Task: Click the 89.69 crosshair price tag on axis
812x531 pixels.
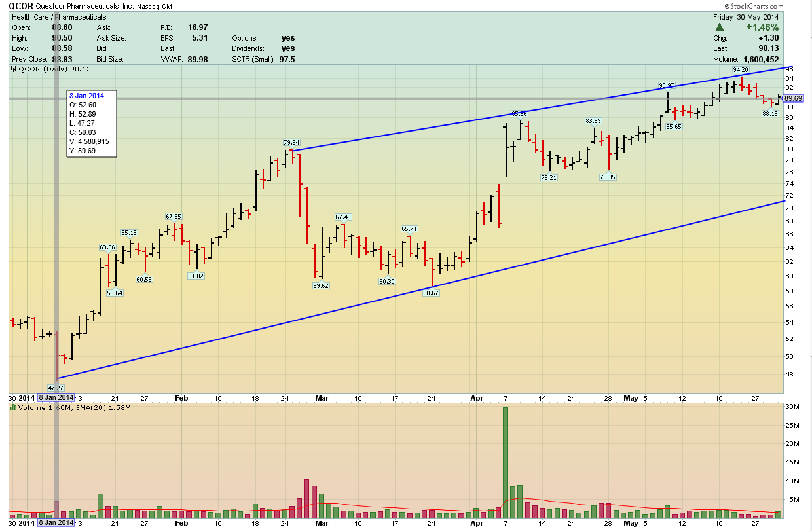Action: (x=793, y=98)
